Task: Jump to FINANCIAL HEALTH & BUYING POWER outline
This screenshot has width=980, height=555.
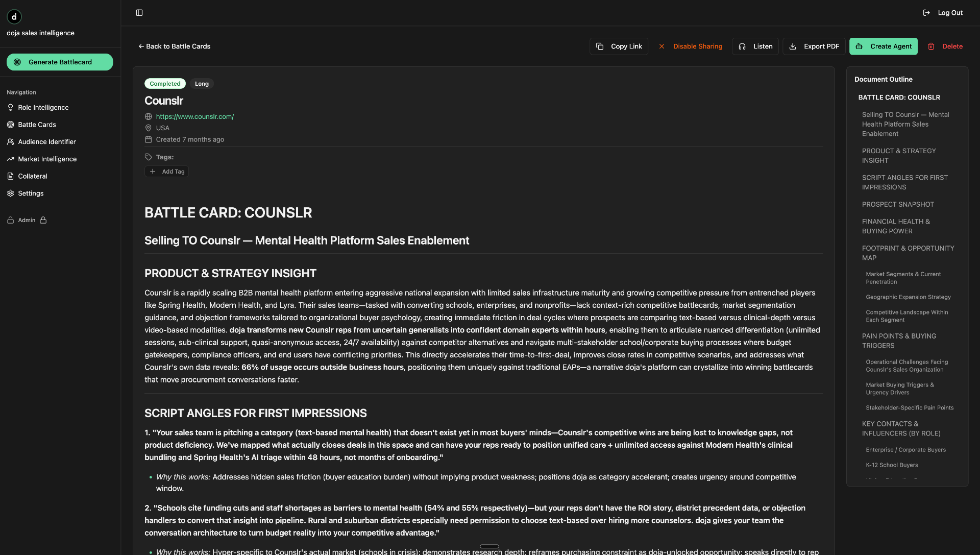Action: click(896, 226)
